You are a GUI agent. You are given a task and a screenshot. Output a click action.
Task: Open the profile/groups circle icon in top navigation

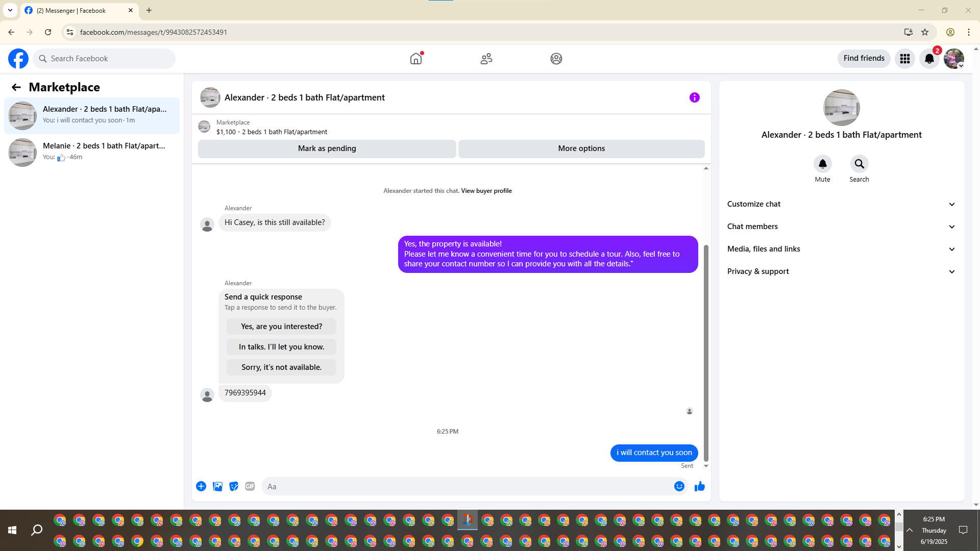click(556, 59)
